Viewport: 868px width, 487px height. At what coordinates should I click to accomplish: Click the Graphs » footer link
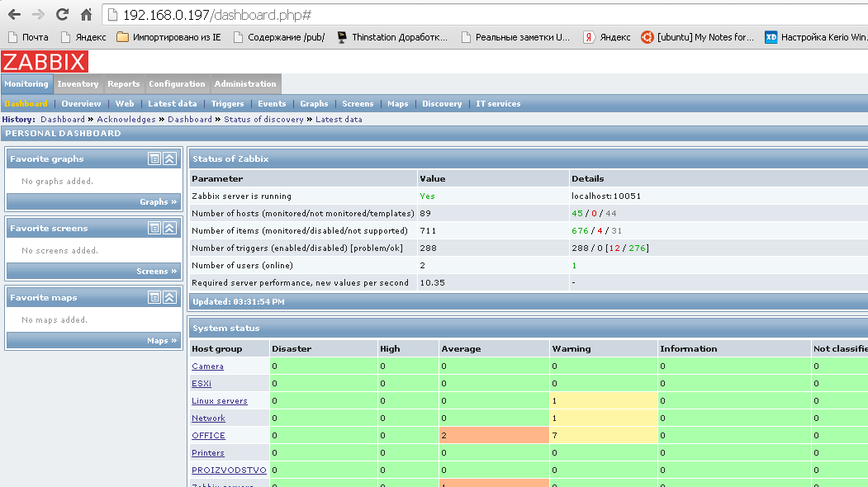159,202
